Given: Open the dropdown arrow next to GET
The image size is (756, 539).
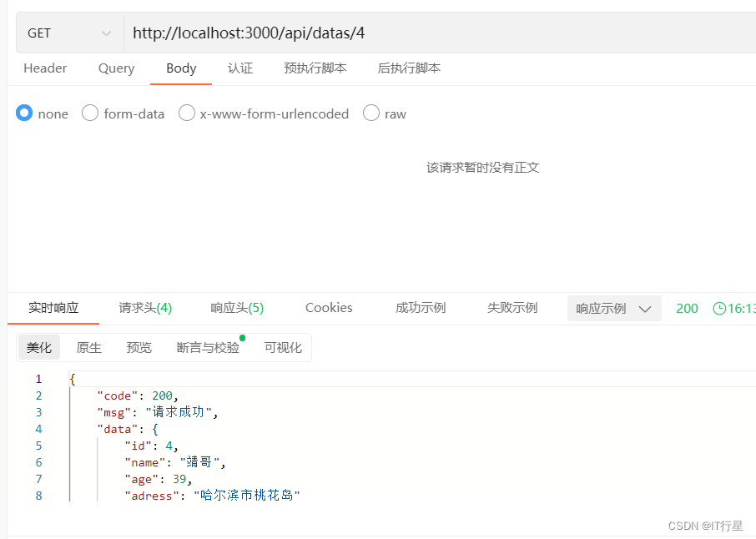Looking at the screenshot, I should tap(106, 32).
